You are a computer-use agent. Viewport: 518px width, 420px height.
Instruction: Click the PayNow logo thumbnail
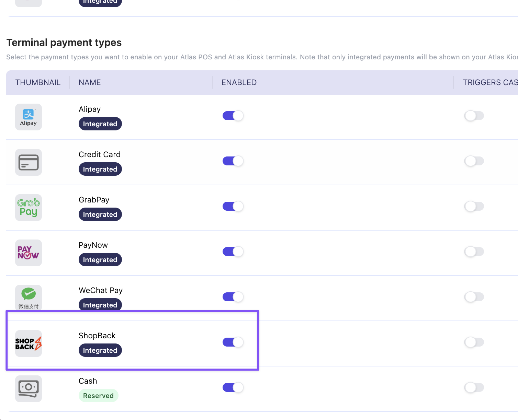[x=29, y=253]
